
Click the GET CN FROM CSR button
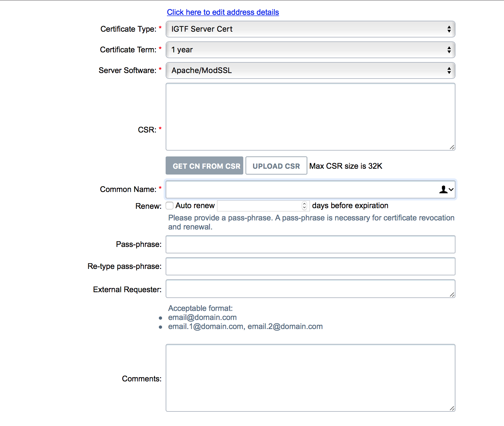pos(204,165)
